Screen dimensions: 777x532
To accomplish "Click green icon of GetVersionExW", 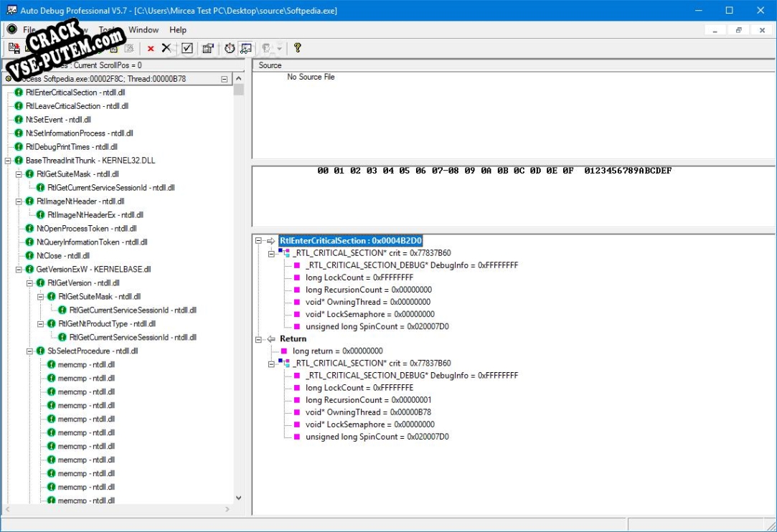I will pyautogui.click(x=29, y=269).
